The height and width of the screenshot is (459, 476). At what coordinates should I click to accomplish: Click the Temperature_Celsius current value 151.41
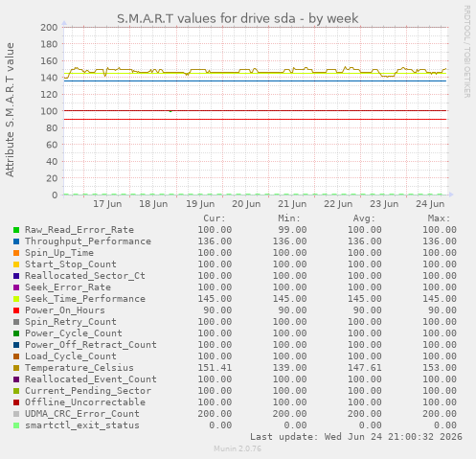coord(215,368)
